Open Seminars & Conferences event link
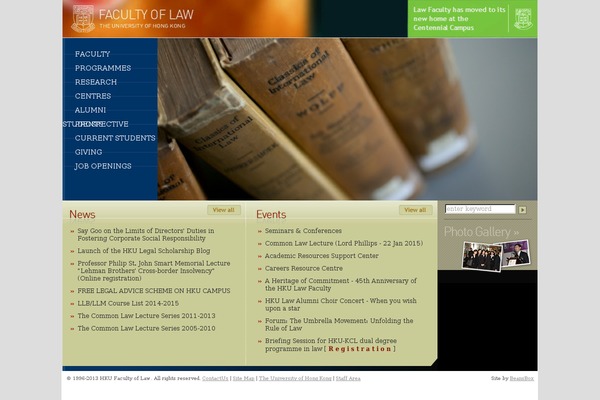The image size is (600, 400). click(303, 231)
